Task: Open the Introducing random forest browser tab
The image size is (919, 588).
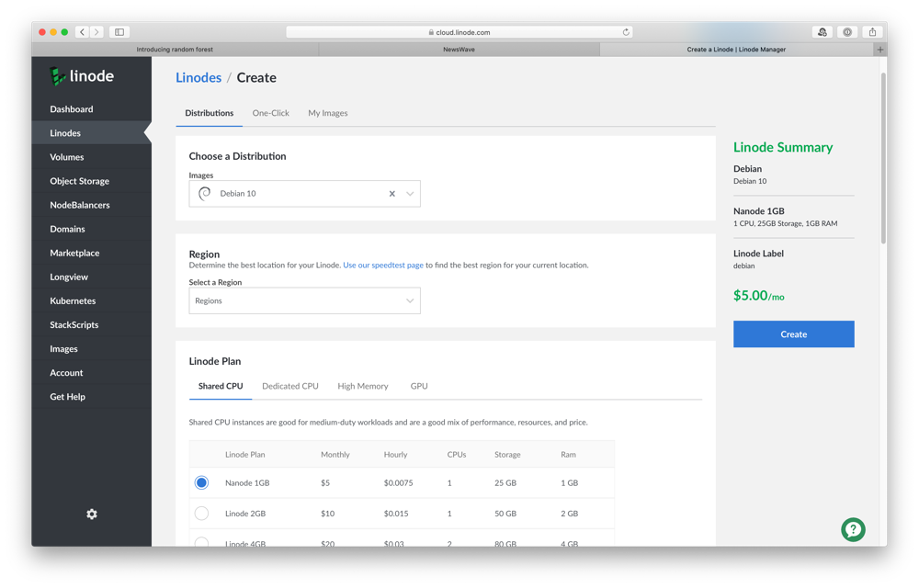Action: point(175,50)
